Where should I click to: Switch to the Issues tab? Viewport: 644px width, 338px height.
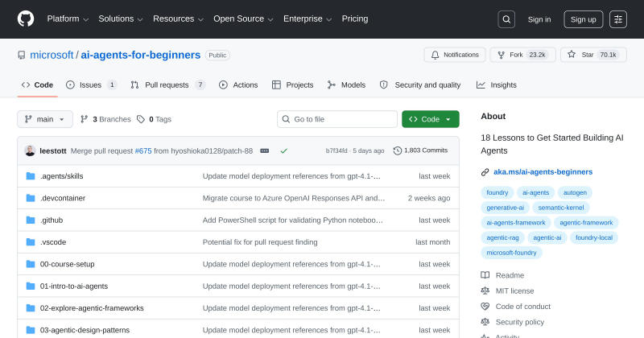(x=91, y=85)
